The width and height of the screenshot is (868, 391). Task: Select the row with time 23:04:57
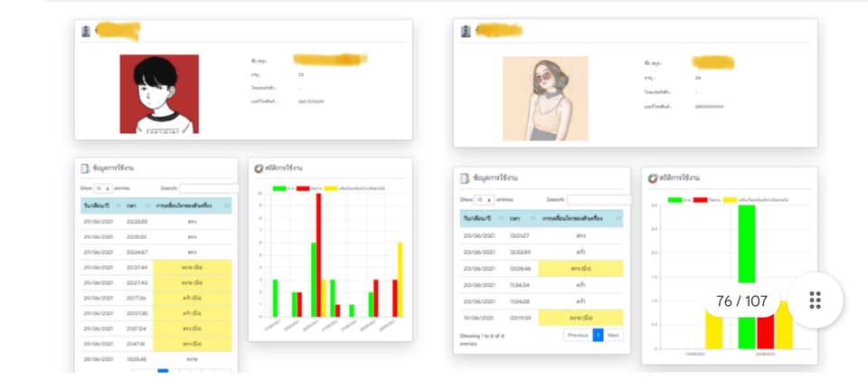click(156, 252)
